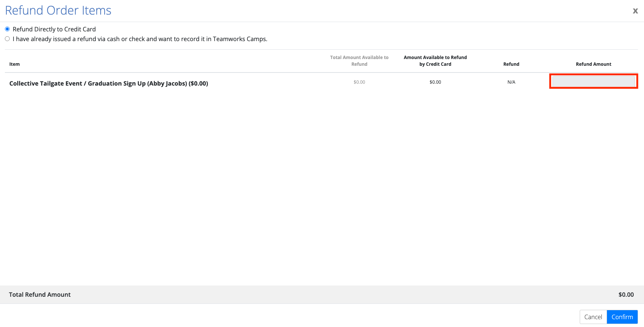Click the Amount Available to Refund by Credit Card header

435,61
